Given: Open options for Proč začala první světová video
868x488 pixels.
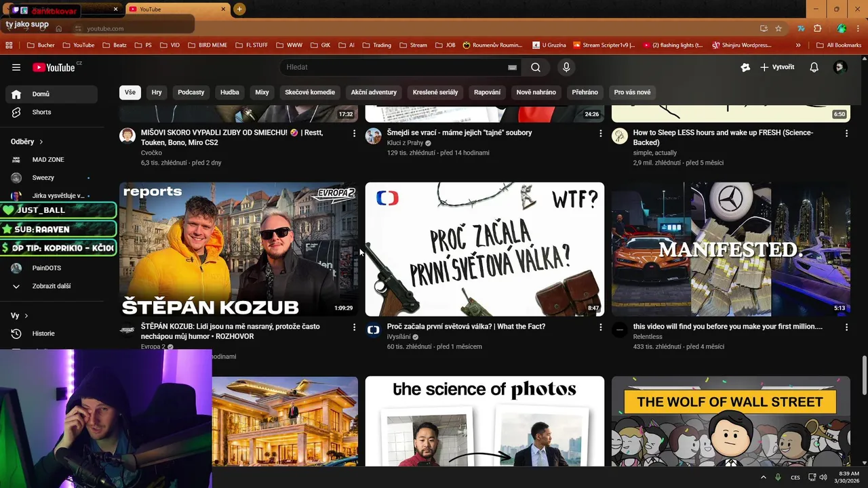Looking at the screenshot, I should [x=600, y=327].
